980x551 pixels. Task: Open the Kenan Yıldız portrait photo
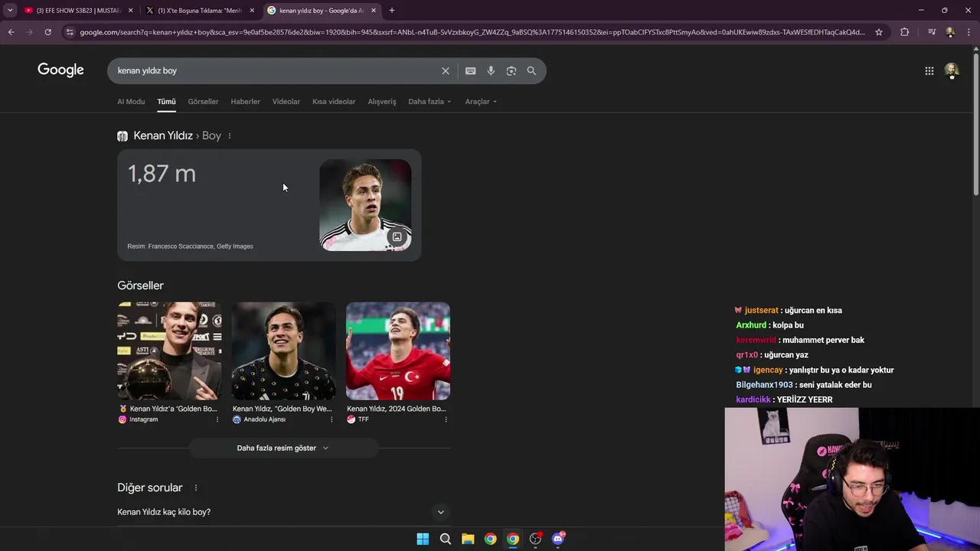[x=365, y=205]
